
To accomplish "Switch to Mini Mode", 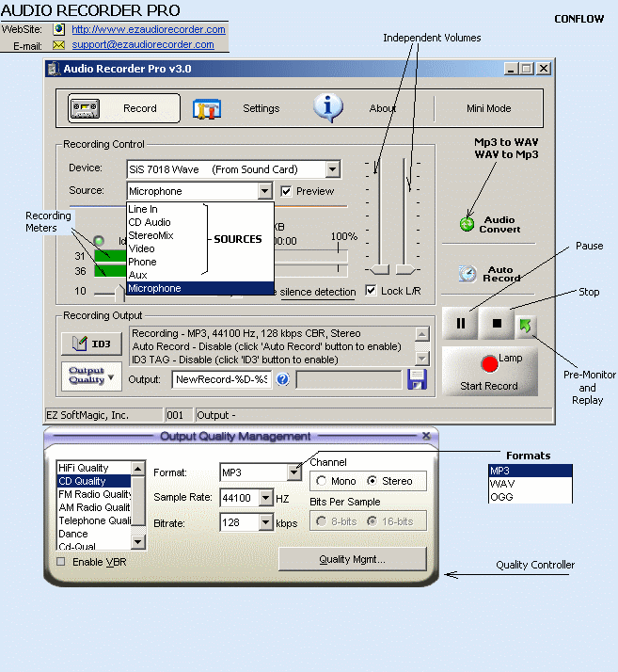I will pos(488,108).
